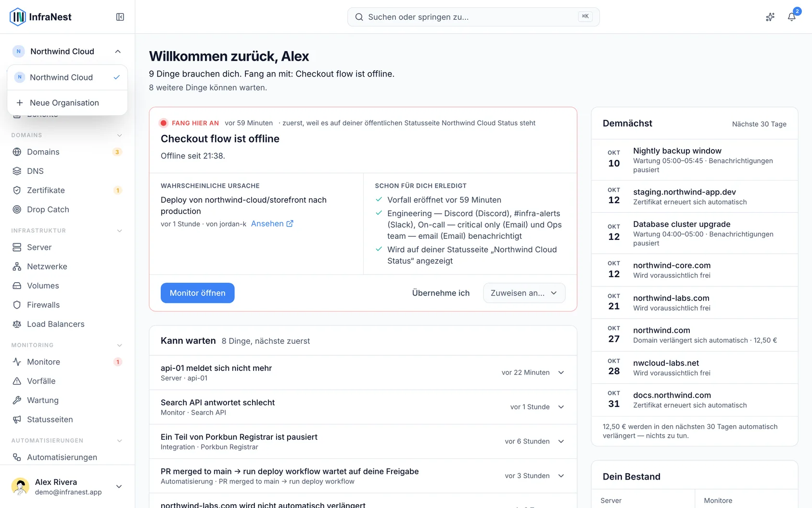Open the AI sparkle assistant icon
812x508 pixels.
(770, 17)
